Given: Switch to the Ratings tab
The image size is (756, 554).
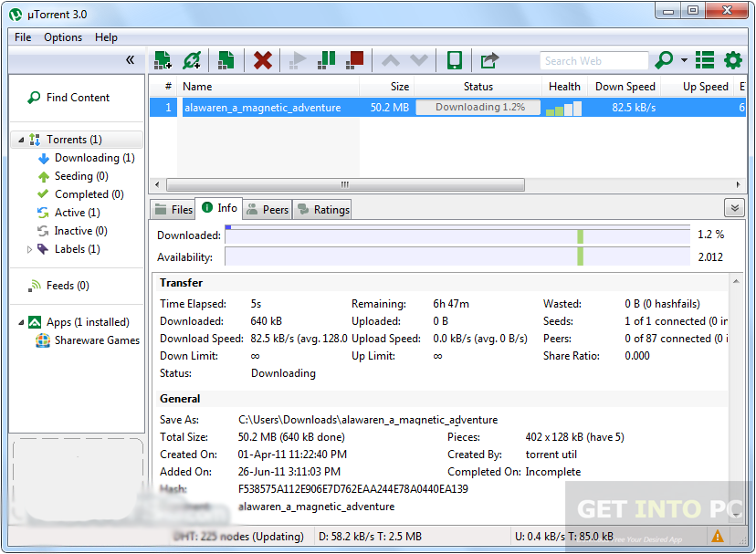Looking at the screenshot, I should [323, 210].
